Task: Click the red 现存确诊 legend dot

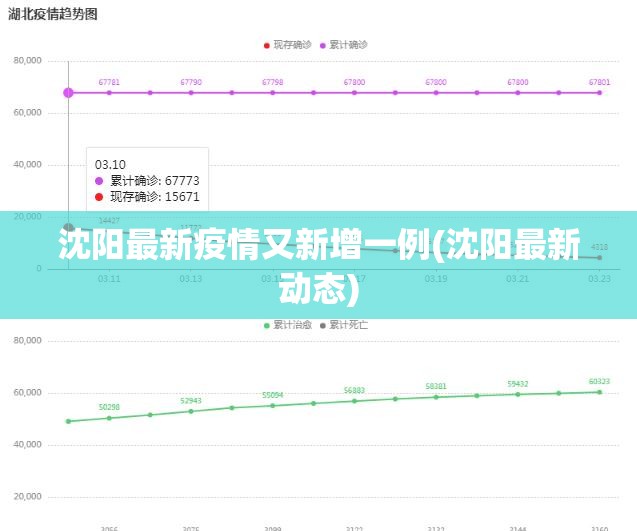Action: (x=266, y=46)
